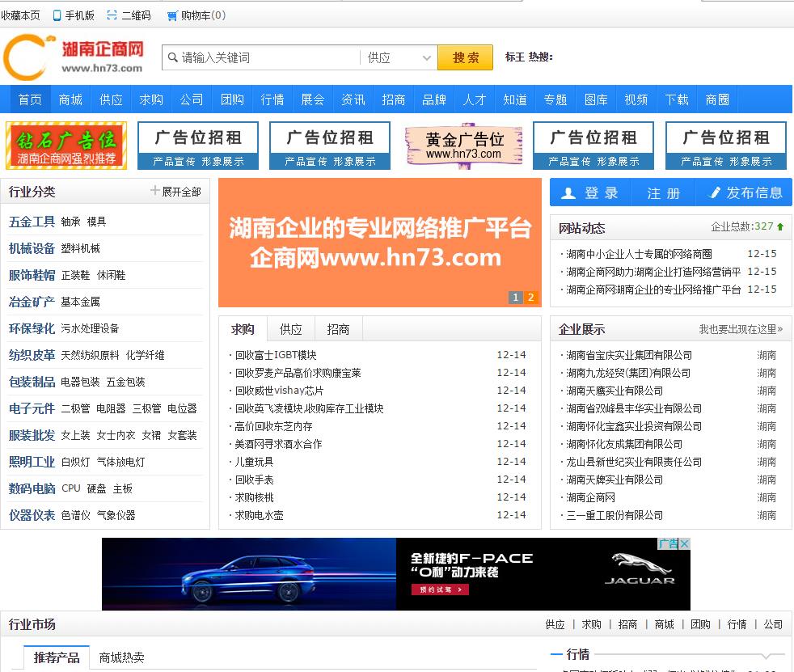Click the 登录 login button
Viewport: 794px width, 672px height.
point(590,193)
